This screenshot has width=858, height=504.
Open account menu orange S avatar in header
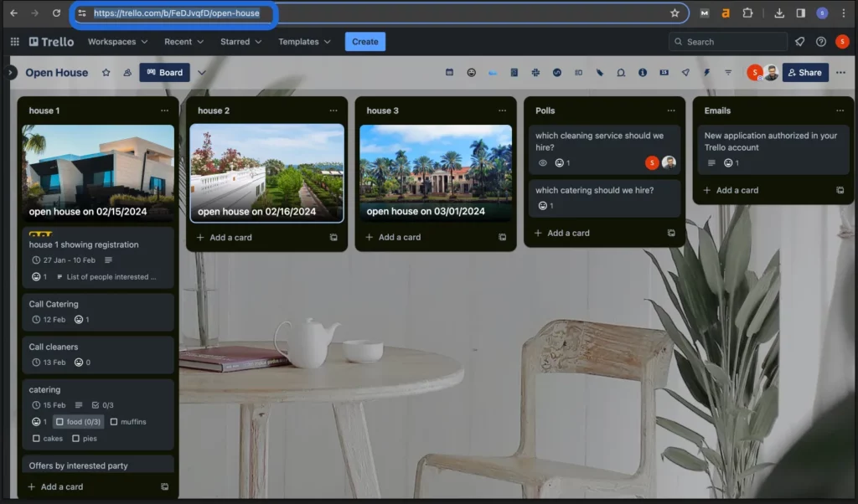[x=842, y=42]
